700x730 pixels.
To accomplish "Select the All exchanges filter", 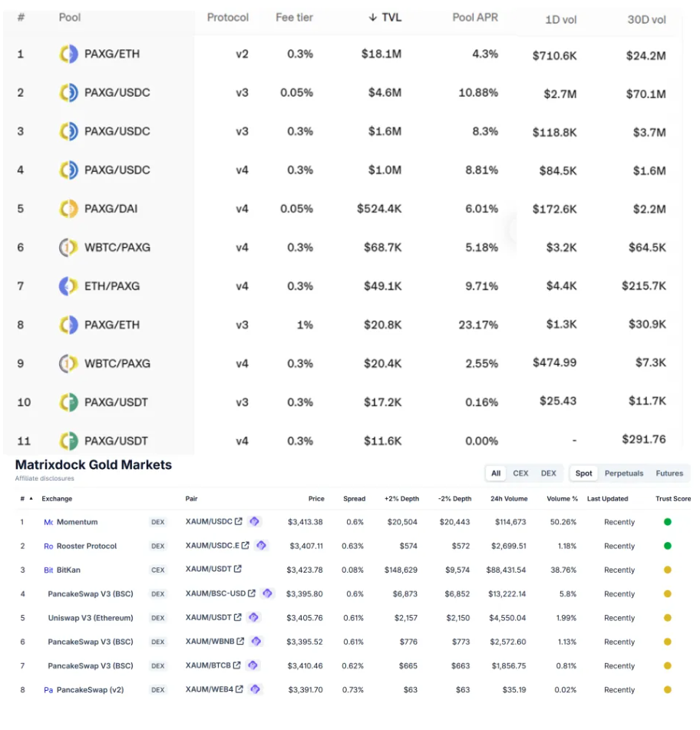I will click(496, 474).
